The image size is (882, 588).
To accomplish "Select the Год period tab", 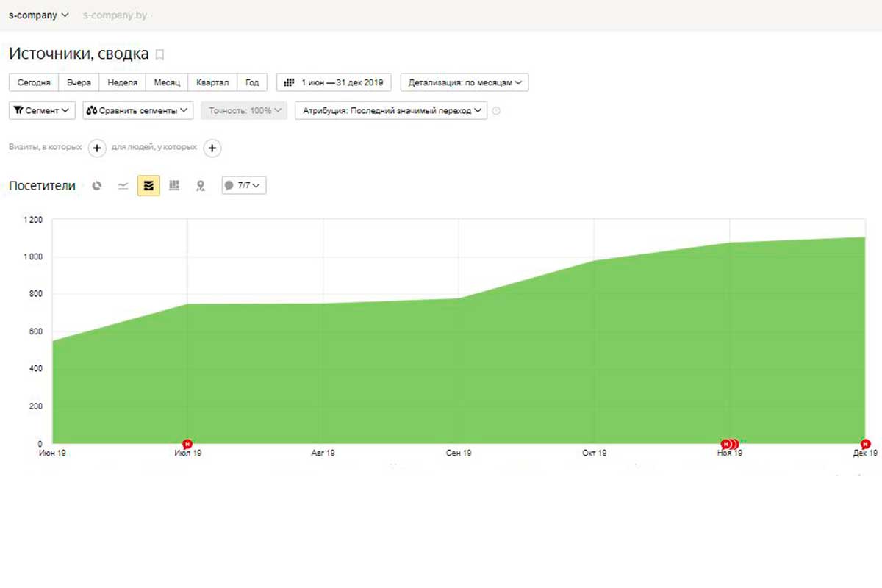I will tap(252, 82).
